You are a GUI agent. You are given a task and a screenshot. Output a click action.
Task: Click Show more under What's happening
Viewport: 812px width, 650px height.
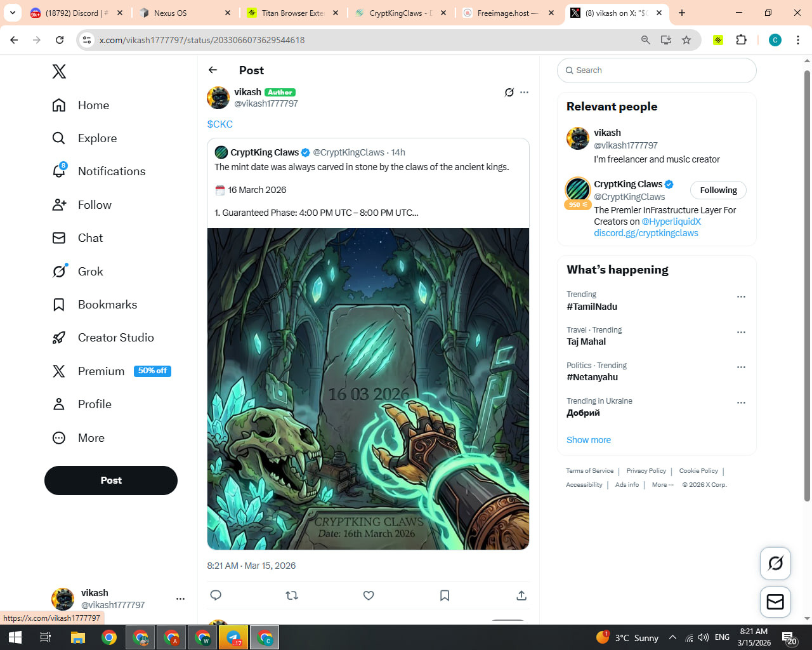589,440
